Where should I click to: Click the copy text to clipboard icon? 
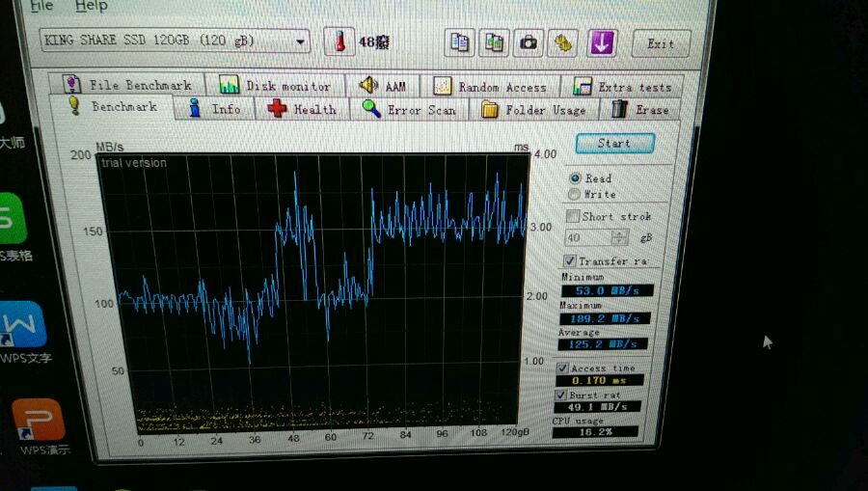pos(459,42)
